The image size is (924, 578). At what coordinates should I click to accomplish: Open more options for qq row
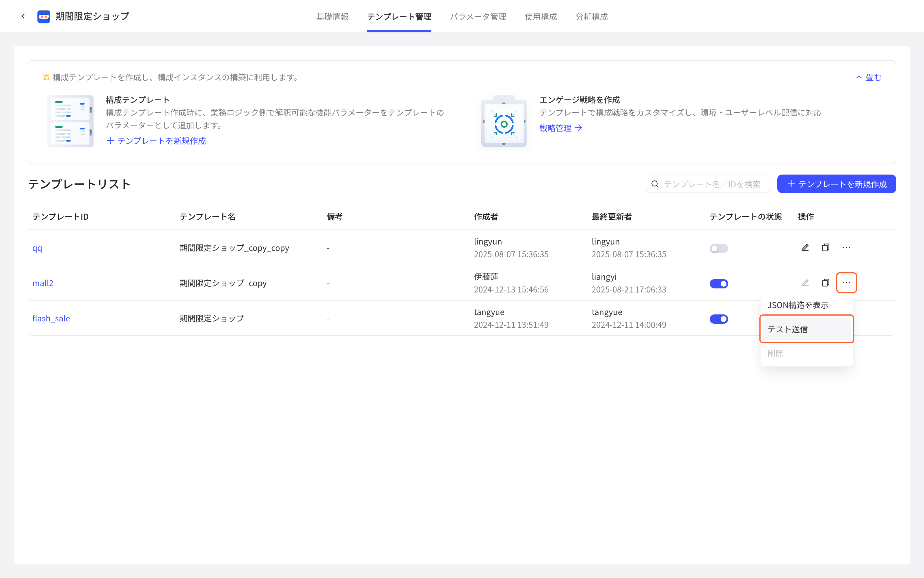point(847,248)
